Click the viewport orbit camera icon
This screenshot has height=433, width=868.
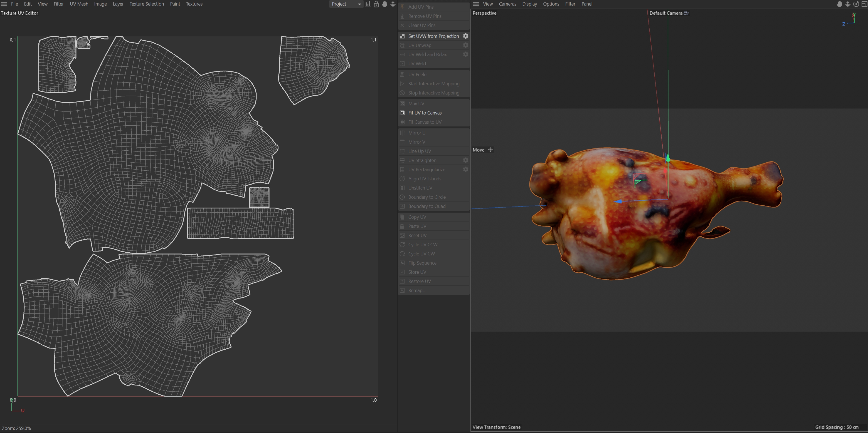[x=856, y=4]
